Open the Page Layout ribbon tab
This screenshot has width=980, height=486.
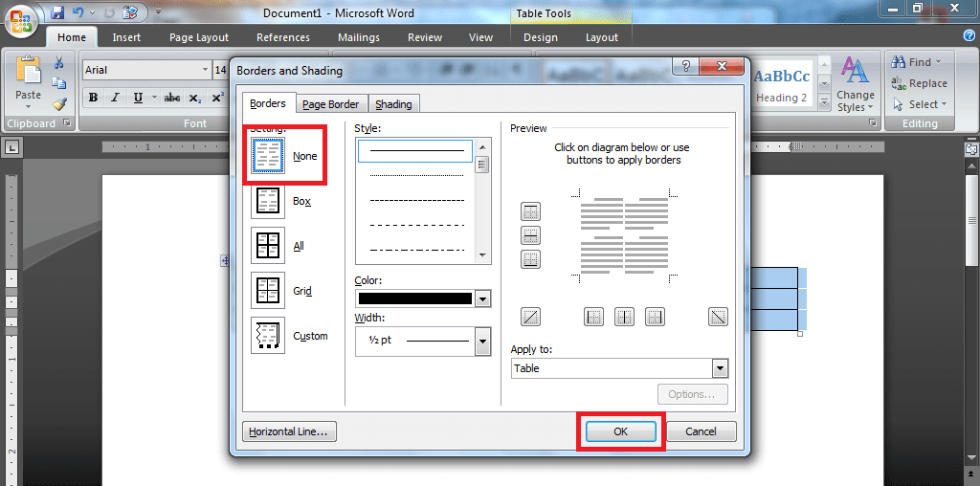click(199, 37)
